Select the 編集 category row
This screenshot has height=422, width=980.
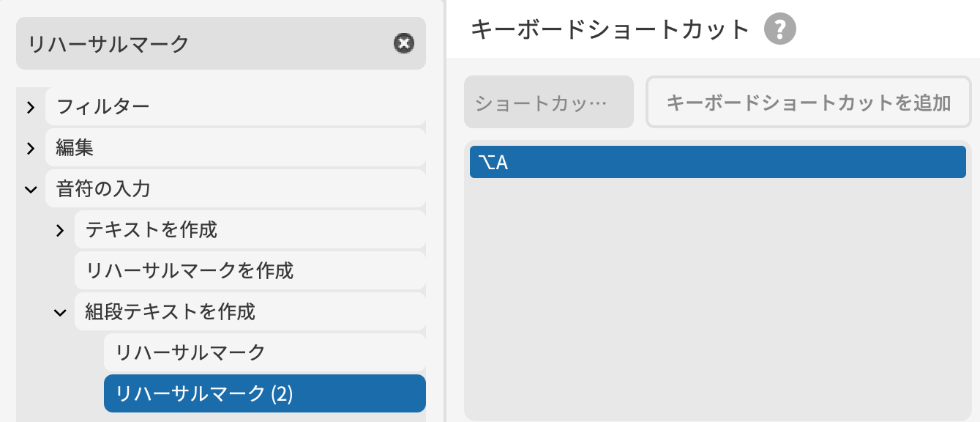click(234, 149)
